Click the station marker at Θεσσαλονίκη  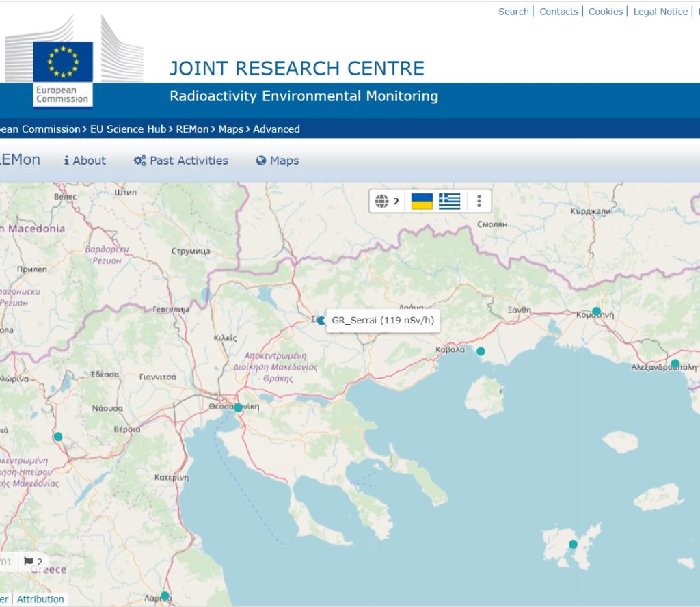[238, 407]
